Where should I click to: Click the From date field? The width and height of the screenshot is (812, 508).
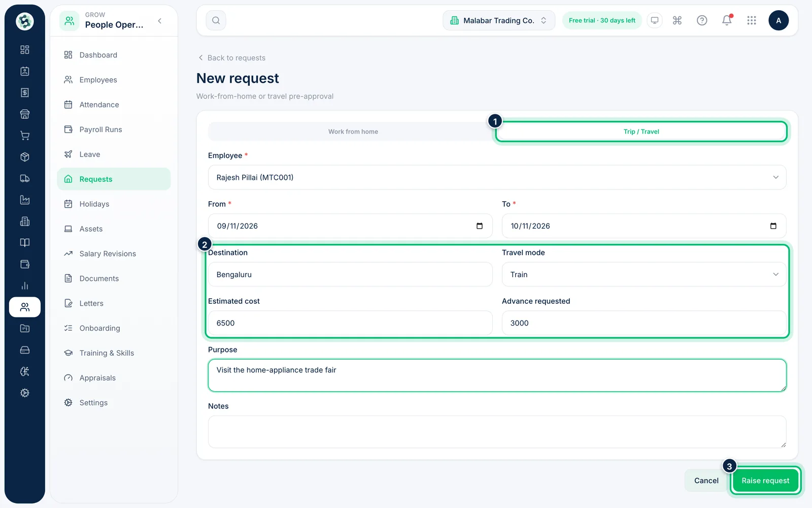tap(350, 226)
